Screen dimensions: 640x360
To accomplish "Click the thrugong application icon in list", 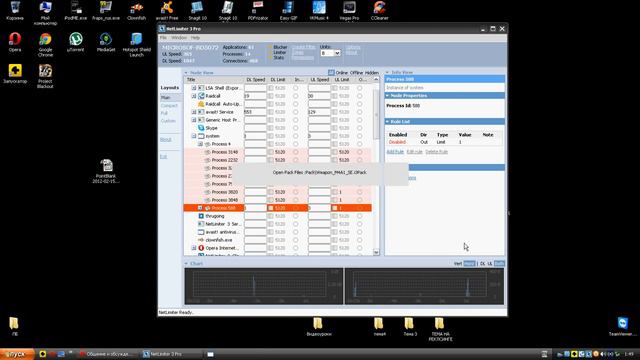I will 201,216.
